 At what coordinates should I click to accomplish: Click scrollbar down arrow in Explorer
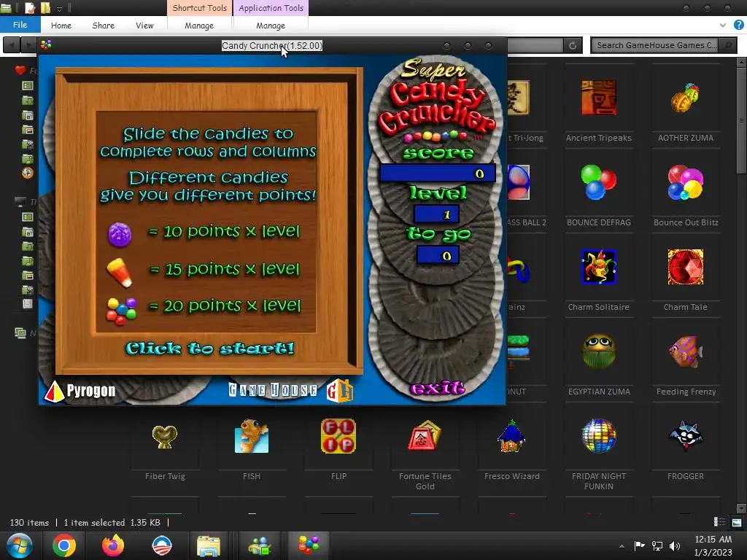741,508
